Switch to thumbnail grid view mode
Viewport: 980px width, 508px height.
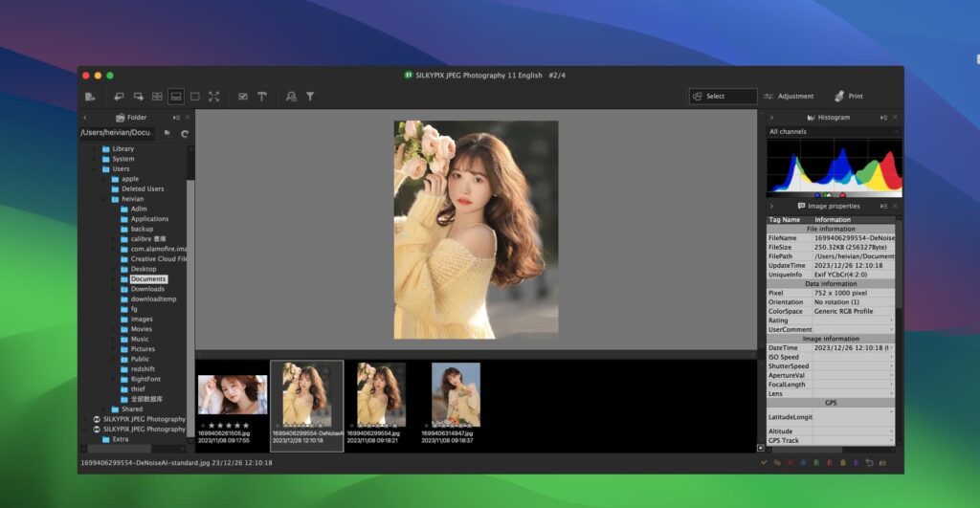coord(157,97)
